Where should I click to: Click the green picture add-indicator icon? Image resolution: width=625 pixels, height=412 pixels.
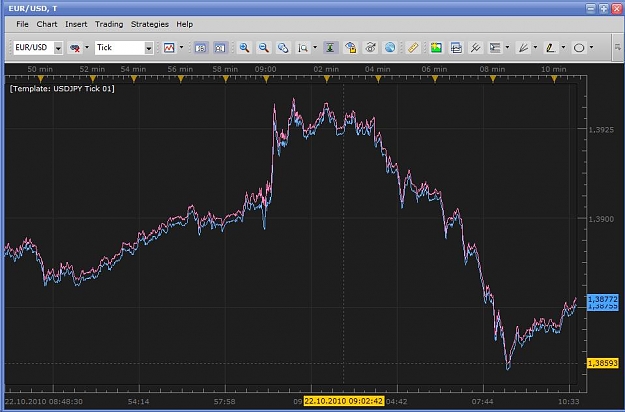[436, 48]
